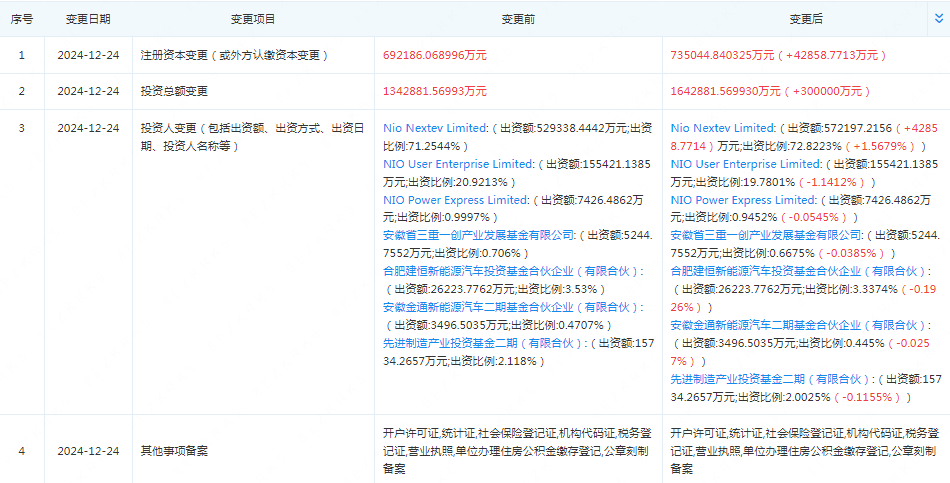Open 安徽省三重一创产业发展基金有限公司 link in 变更前 column
The image size is (950, 483).
pos(478,235)
